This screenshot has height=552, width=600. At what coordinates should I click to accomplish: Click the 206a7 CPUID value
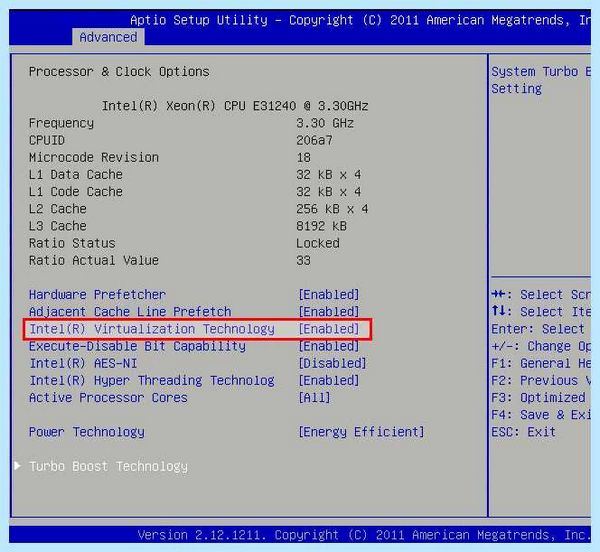point(314,140)
